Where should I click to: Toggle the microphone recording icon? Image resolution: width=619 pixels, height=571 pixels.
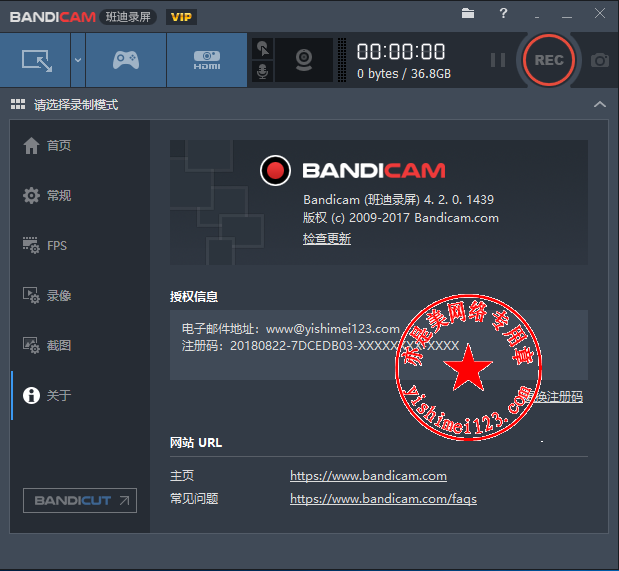point(263,71)
